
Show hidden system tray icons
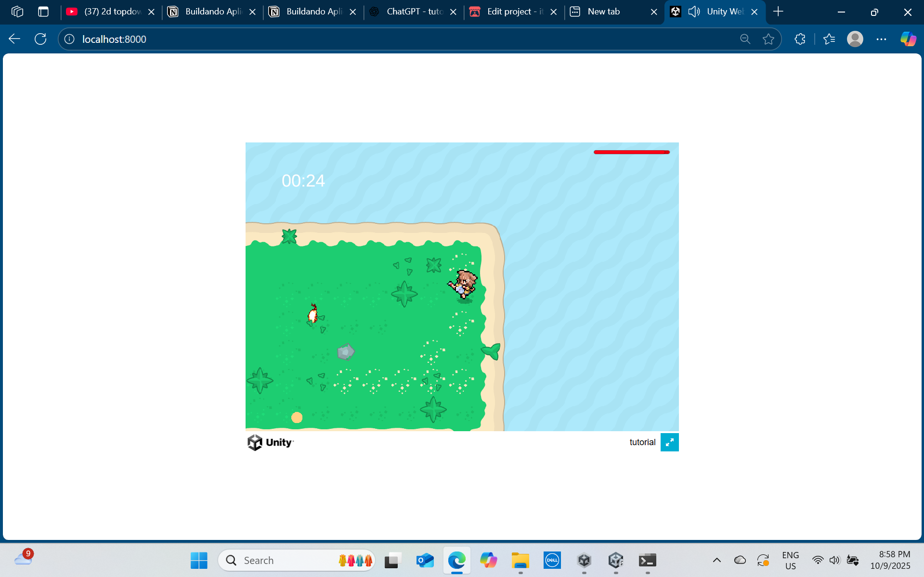tap(716, 560)
